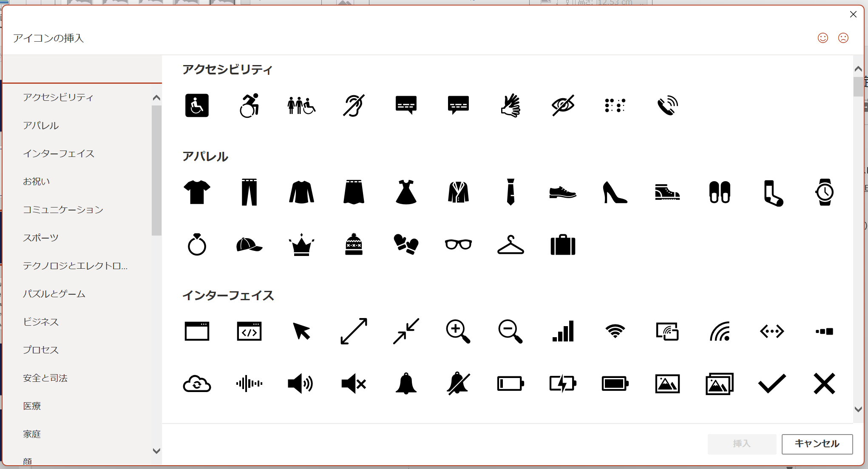Choose the muted speaker icon

coord(354,384)
